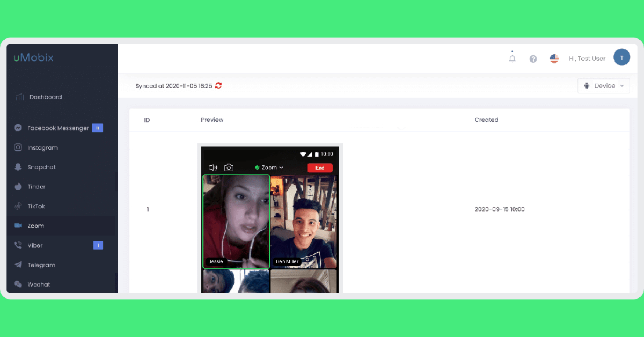Open the user avatar T

(x=621, y=57)
